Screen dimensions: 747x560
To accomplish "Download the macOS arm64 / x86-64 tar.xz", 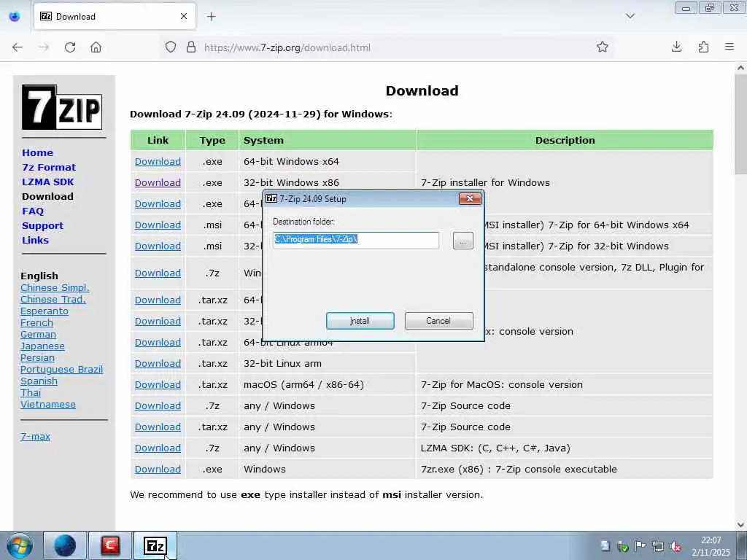I will pos(158,384).
